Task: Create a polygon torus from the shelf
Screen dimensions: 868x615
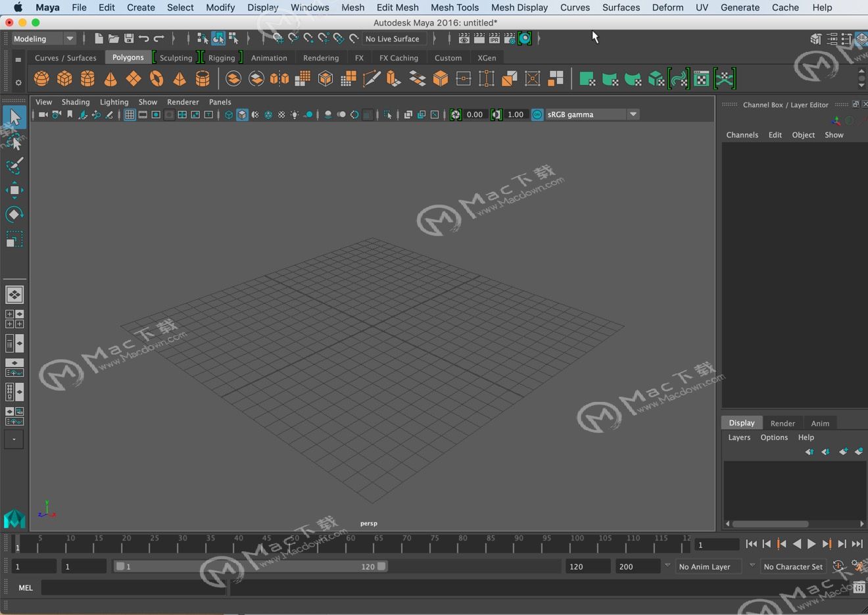Action: click(157, 79)
